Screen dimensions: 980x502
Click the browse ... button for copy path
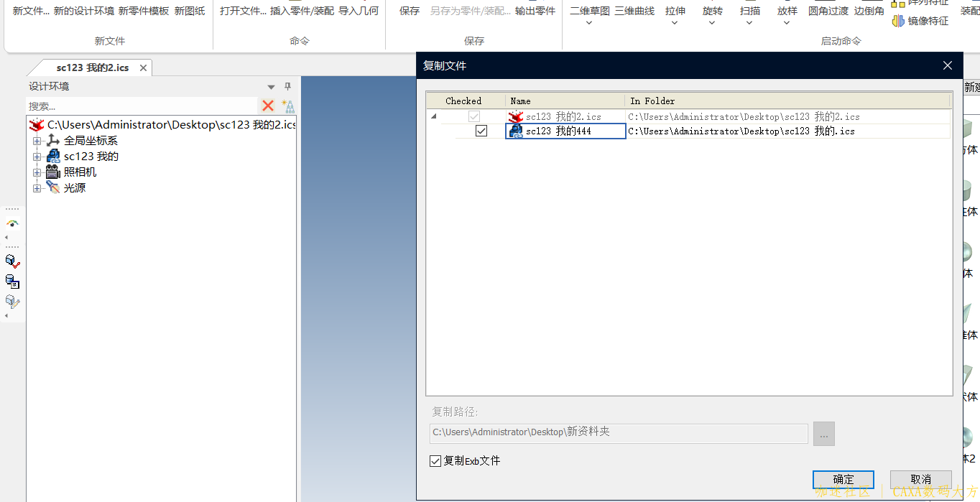824,434
